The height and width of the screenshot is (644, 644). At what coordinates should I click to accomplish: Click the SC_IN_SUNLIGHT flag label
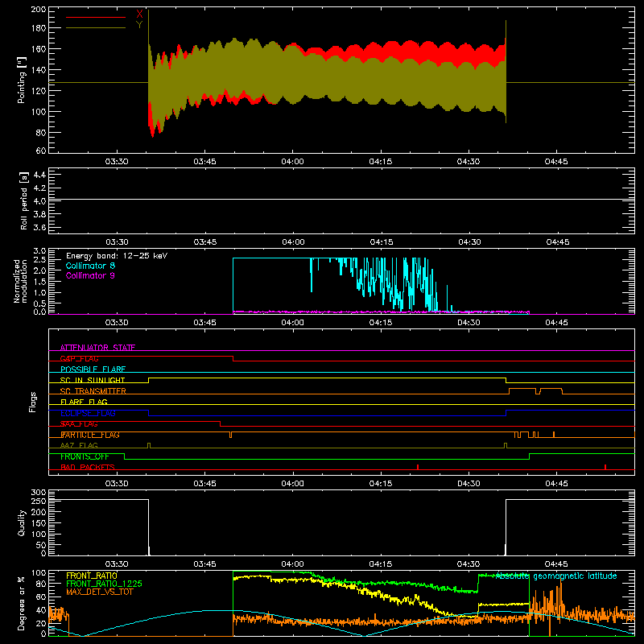(93, 380)
